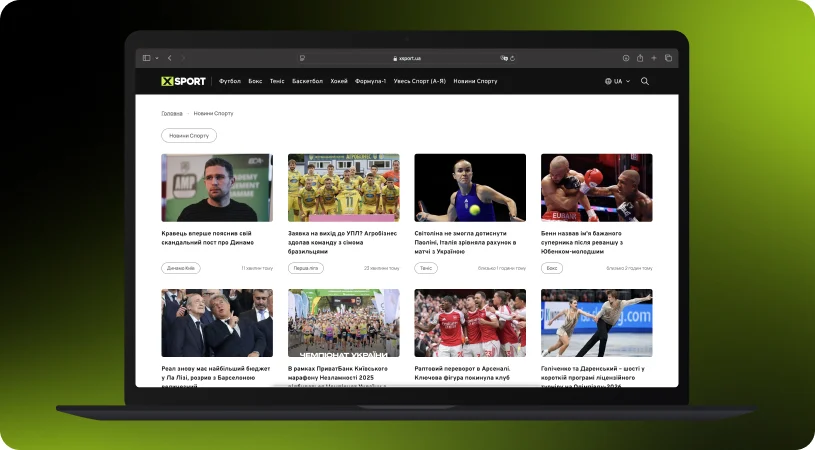Click the Динамо Київ tag

181,268
